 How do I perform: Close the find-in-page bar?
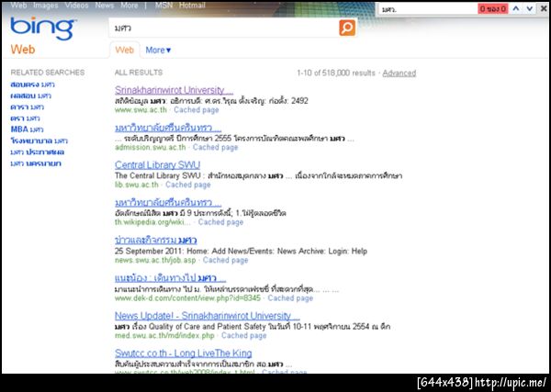[x=544, y=9]
